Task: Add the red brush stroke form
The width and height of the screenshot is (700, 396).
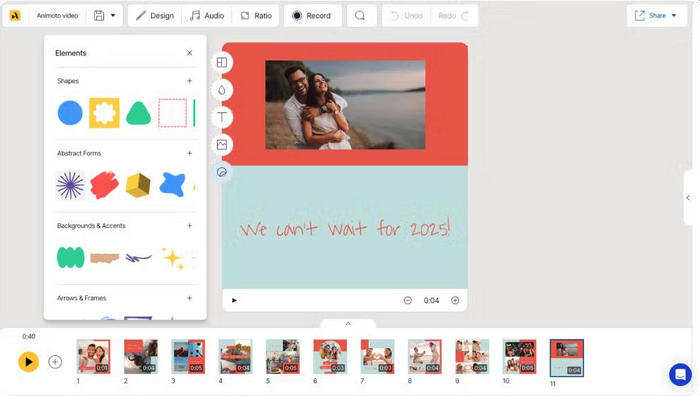Action: point(104,185)
